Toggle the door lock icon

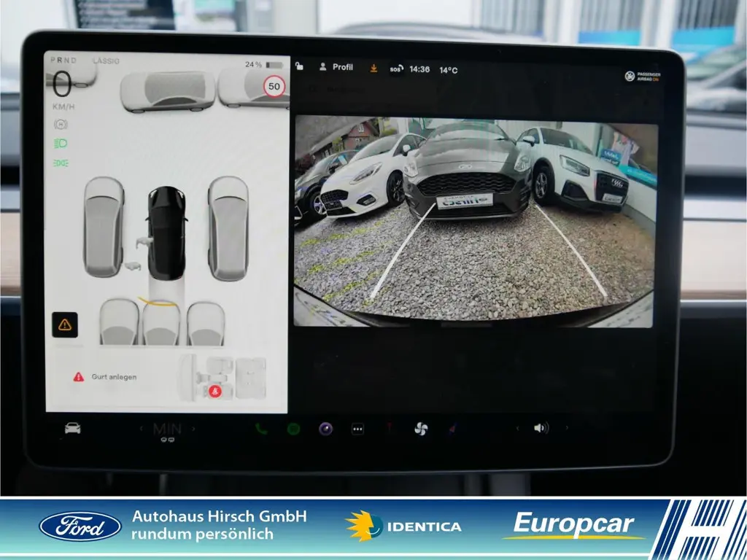(299, 67)
